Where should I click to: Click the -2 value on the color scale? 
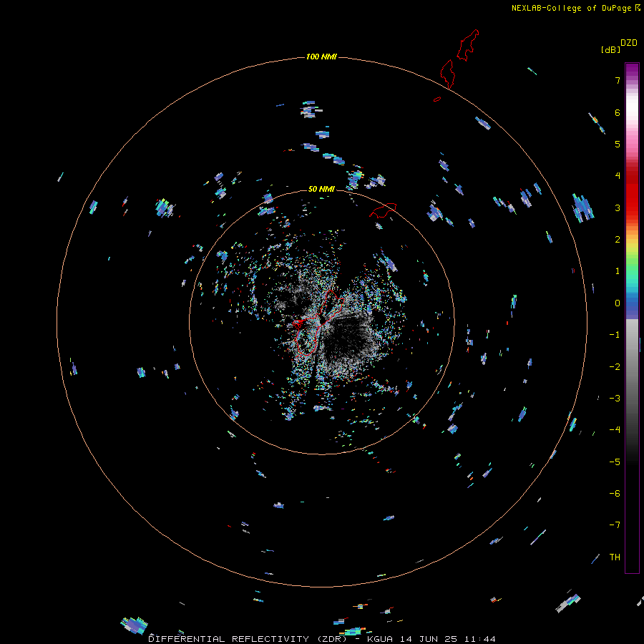click(x=615, y=367)
